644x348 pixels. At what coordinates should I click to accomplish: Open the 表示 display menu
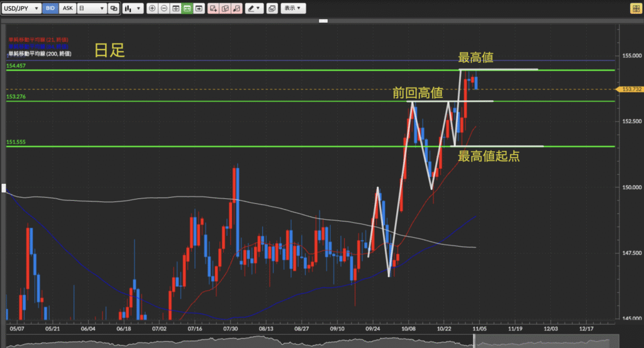(x=292, y=9)
